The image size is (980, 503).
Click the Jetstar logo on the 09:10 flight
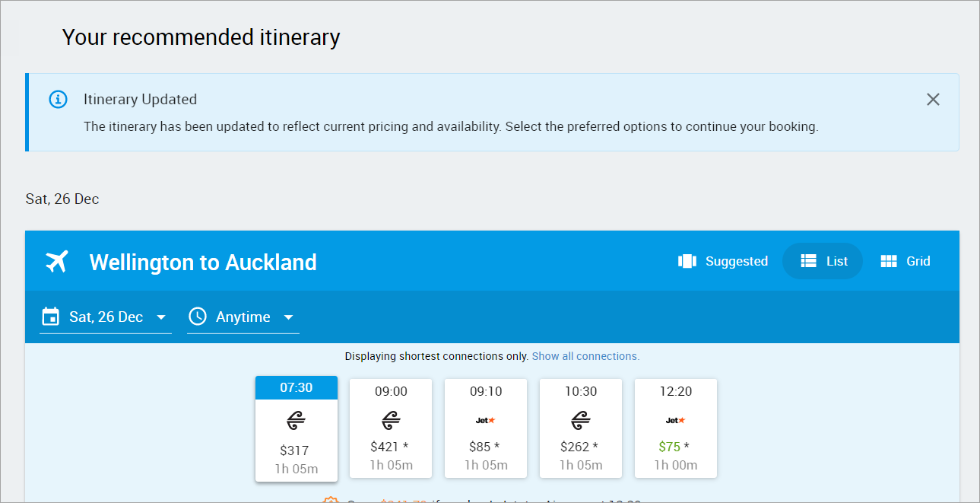(486, 419)
